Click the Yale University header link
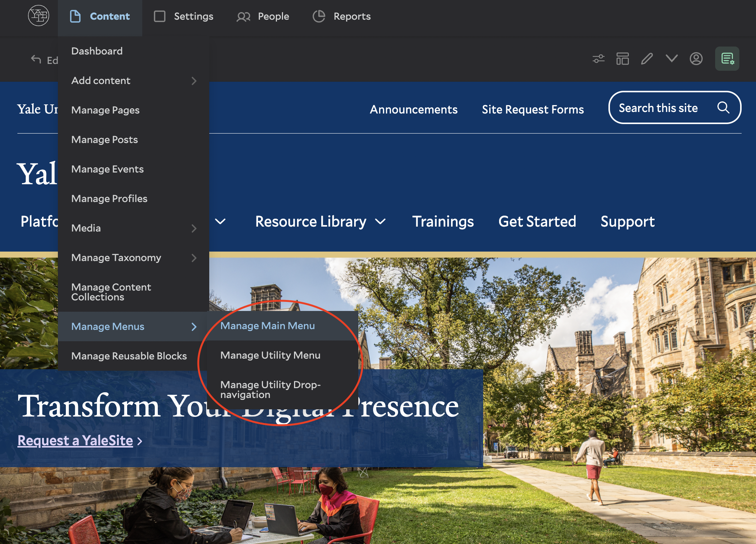This screenshot has width=756, height=544. click(x=37, y=109)
